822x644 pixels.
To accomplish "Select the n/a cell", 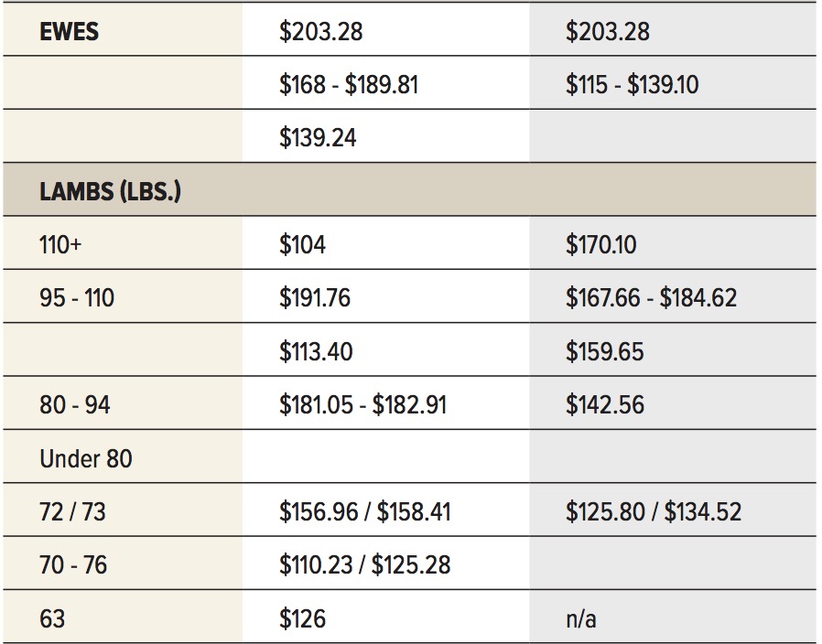I will [581, 619].
